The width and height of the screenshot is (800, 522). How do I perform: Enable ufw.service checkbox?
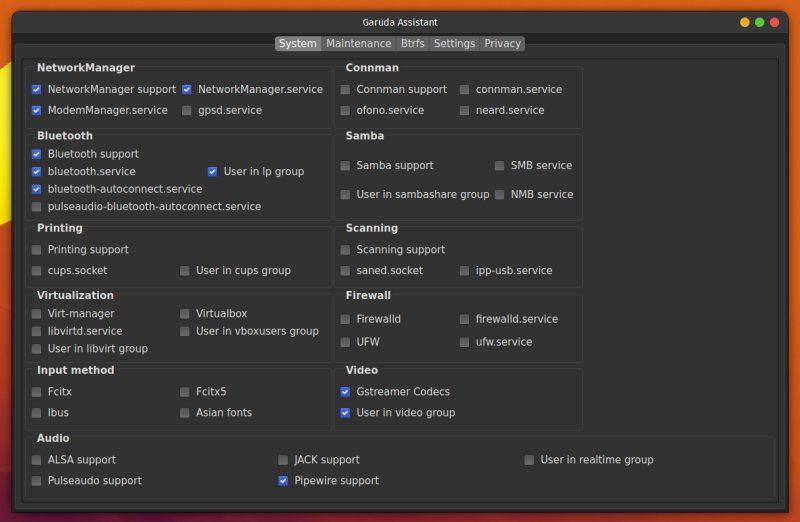(465, 342)
